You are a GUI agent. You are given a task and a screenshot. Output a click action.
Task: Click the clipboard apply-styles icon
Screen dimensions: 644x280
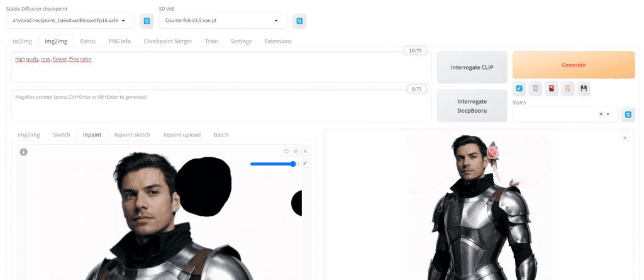coord(567,89)
